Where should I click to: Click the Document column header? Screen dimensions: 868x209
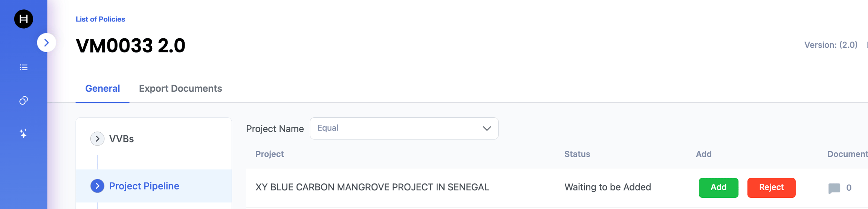tap(848, 154)
